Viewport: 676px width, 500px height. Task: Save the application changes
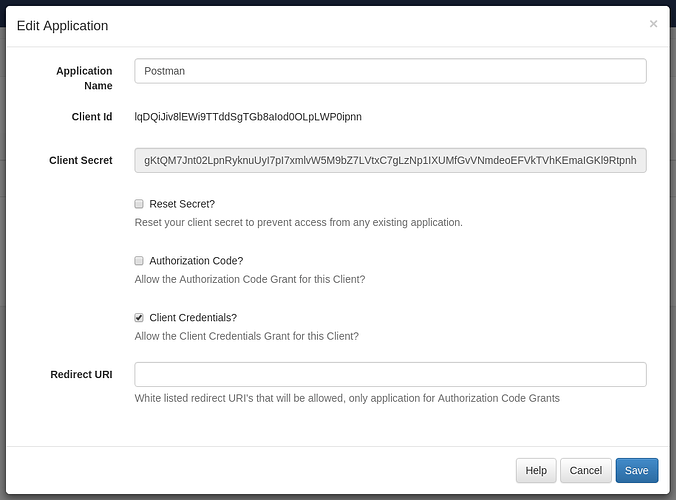click(x=636, y=470)
